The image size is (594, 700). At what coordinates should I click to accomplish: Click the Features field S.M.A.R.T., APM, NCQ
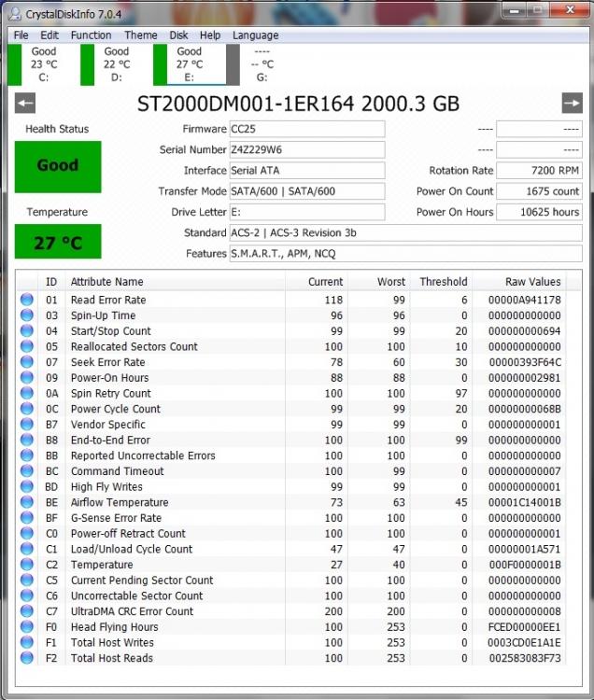click(x=406, y=254)
